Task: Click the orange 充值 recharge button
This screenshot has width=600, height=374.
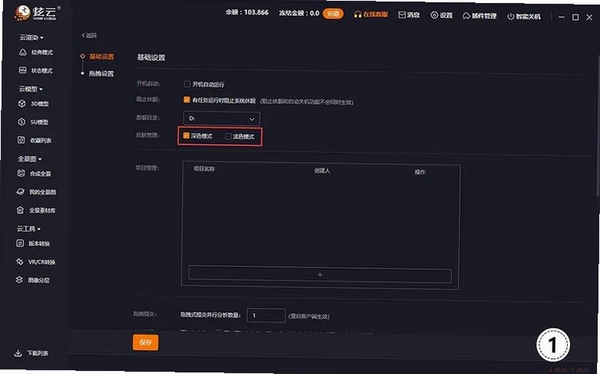Action: pos(333,14)
